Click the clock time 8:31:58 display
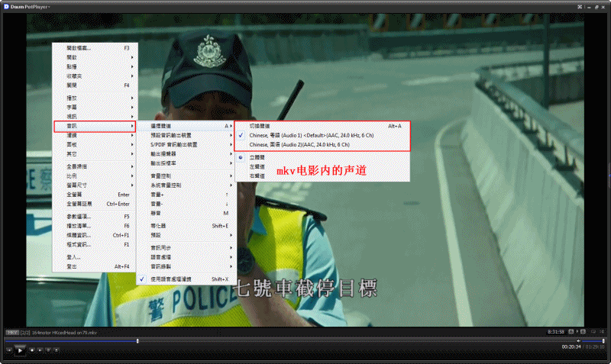Image resolution: width=611 pixels, height=364 pixels. (556, 332)
